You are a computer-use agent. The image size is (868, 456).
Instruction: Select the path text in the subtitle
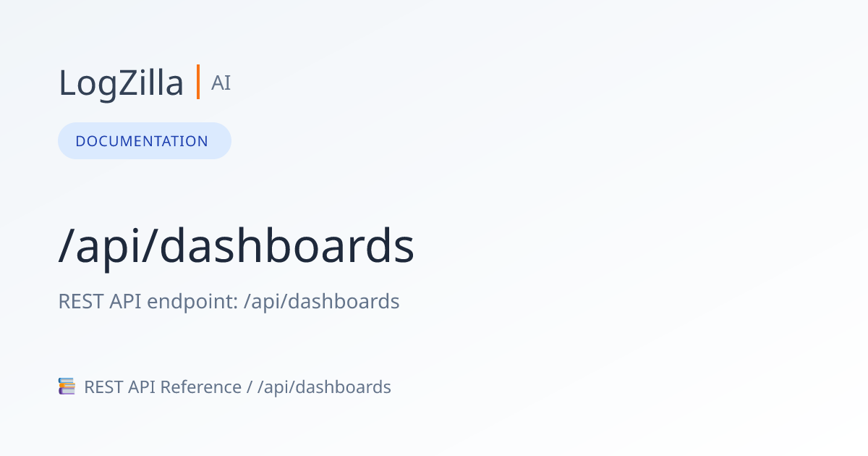click(321, 302)
